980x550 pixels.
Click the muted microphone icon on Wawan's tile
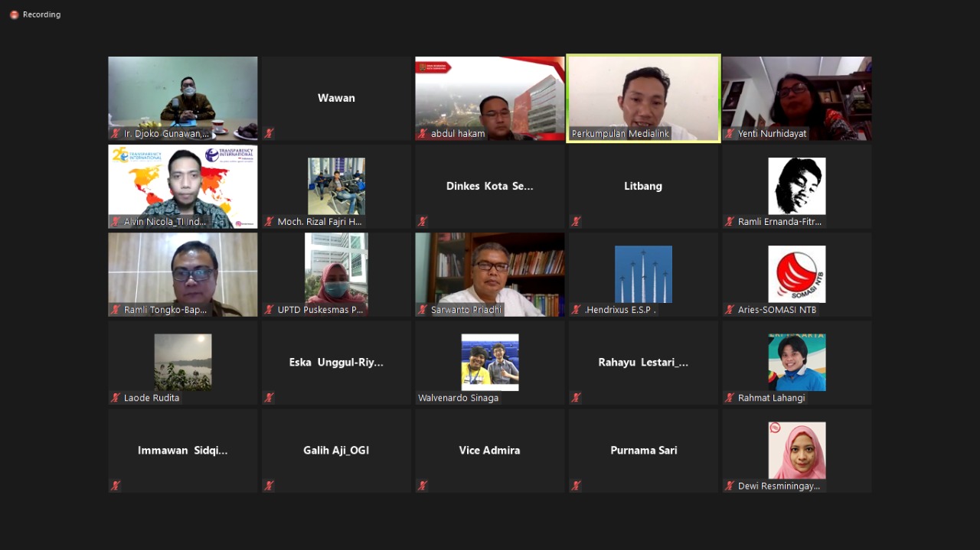coord(269,133)
